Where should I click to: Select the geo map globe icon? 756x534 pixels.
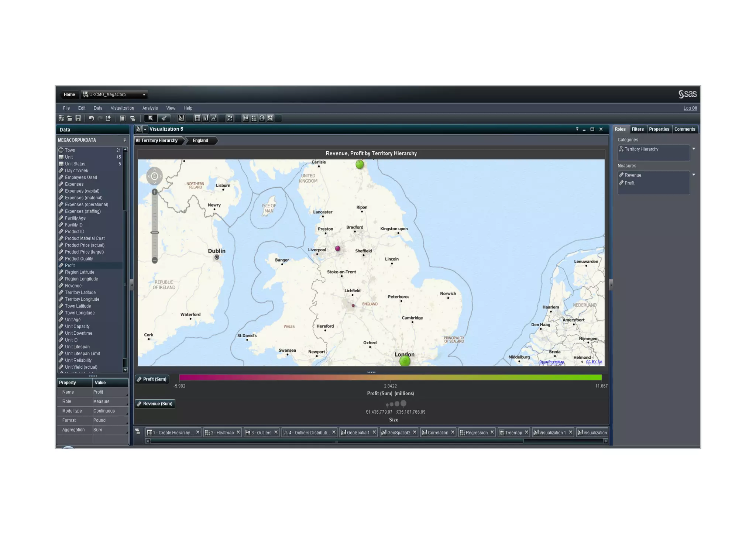[x=262, y=118]
